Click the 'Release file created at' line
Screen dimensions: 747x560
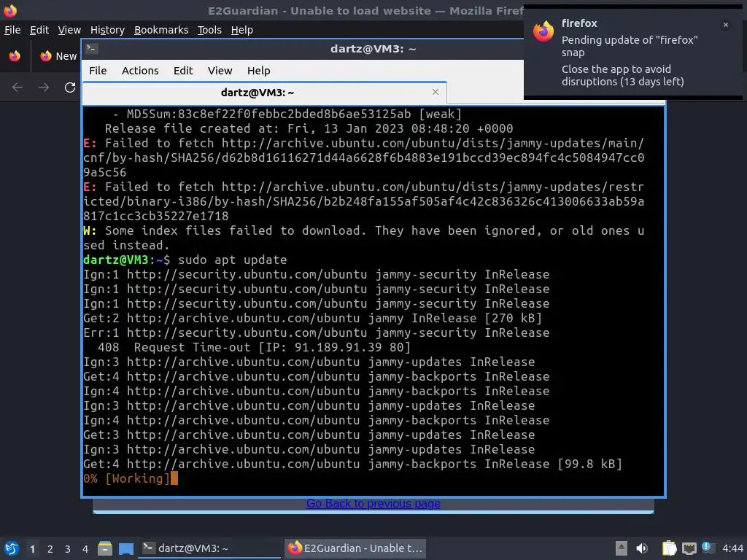coord(309,128)
